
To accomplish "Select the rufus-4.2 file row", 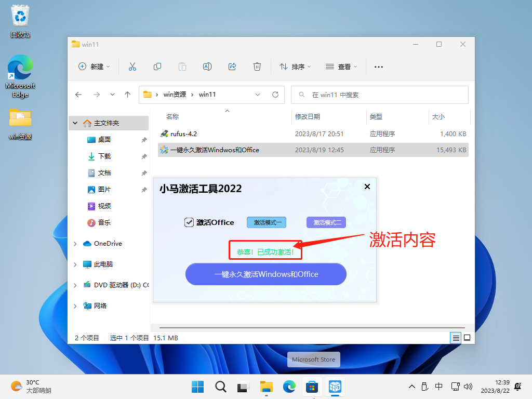I will 313,134.
